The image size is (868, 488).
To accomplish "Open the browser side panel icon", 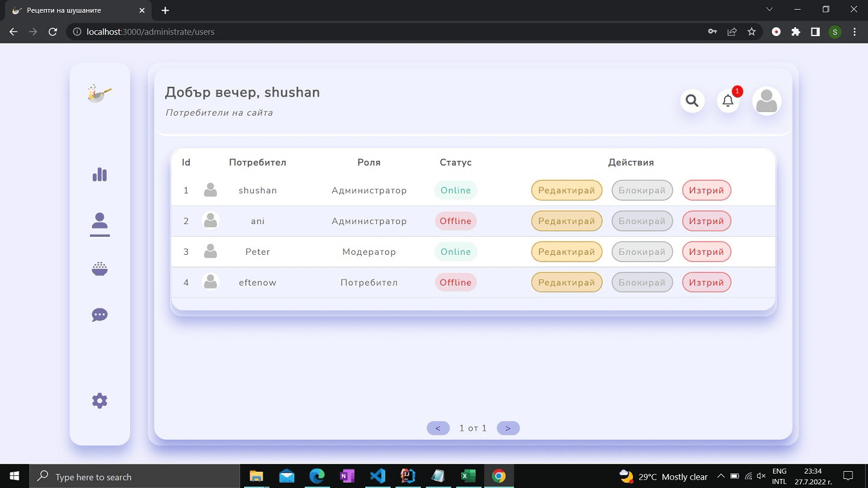I will (x=815, y=32).
